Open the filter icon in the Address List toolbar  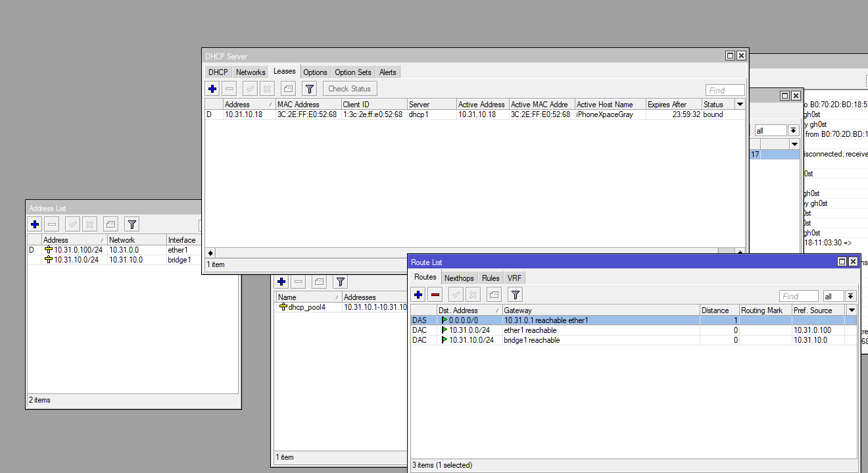132,224
